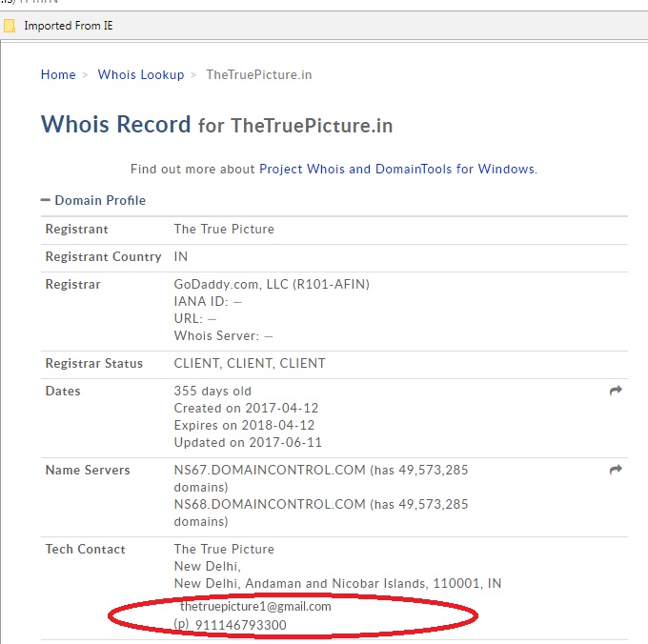The image size is (648, 644).
Task: Click the Whois Record for TheTruePicture.in heading
Action: point(216,125)
